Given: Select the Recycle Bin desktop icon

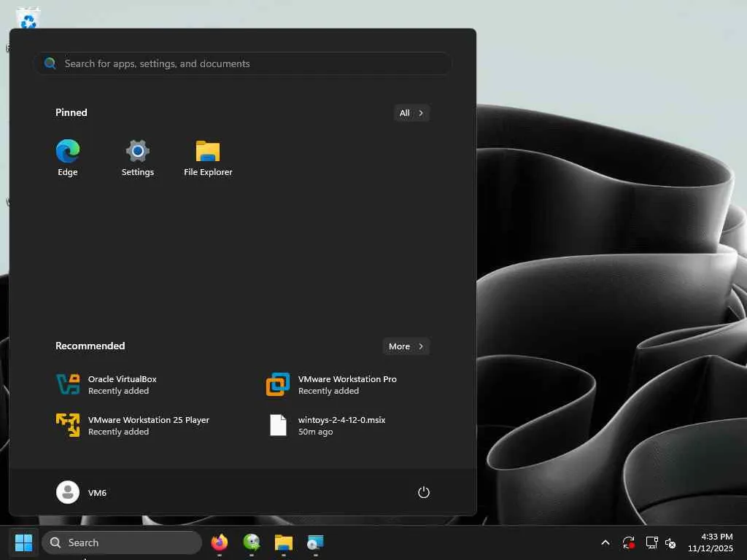Looking at the screenshot, I should (x=28, y=19).
